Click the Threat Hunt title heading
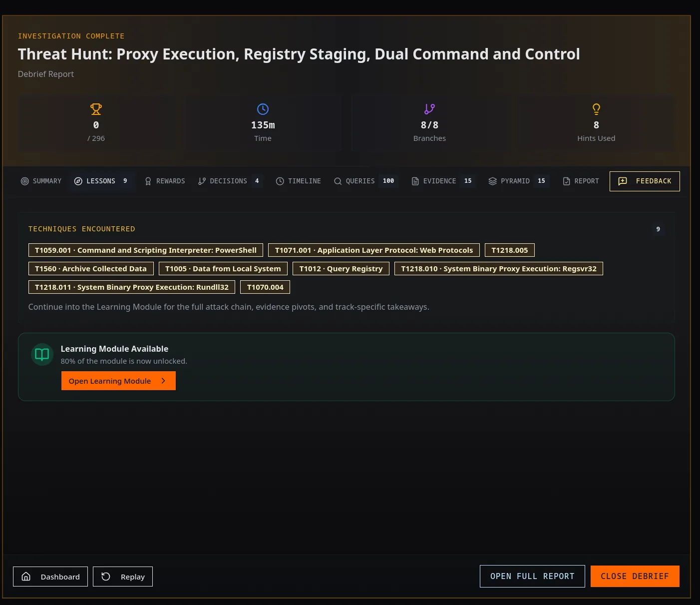Screen dimensions: 700x605 coord(299,54)
